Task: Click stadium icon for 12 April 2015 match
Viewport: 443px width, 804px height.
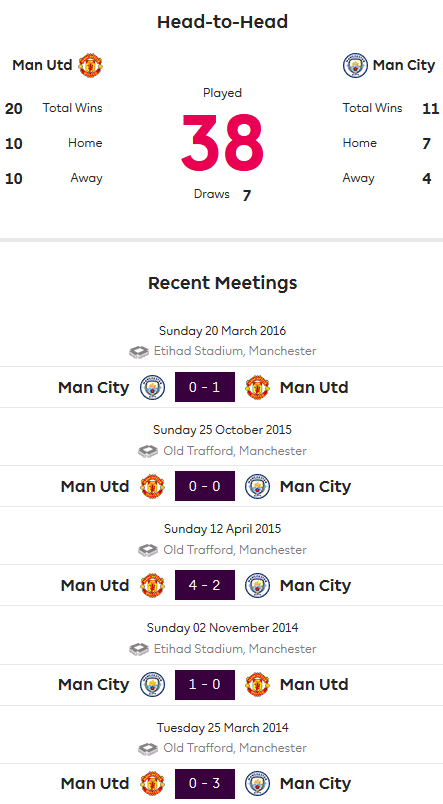Action: (148, 550)
